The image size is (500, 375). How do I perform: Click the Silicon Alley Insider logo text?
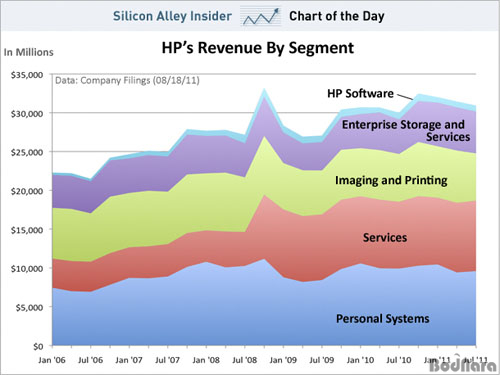(172, 16)
